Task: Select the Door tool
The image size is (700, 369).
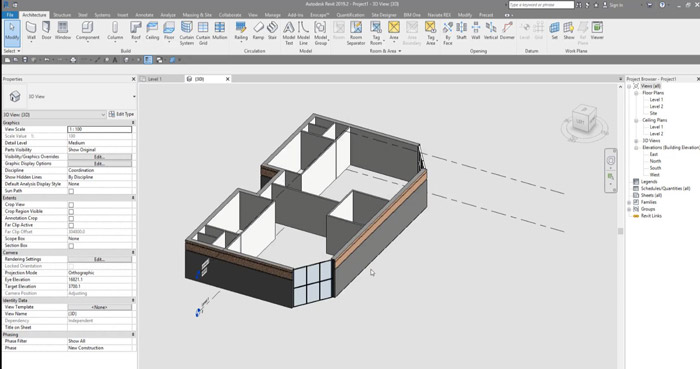Action: (x=46, y=31)
